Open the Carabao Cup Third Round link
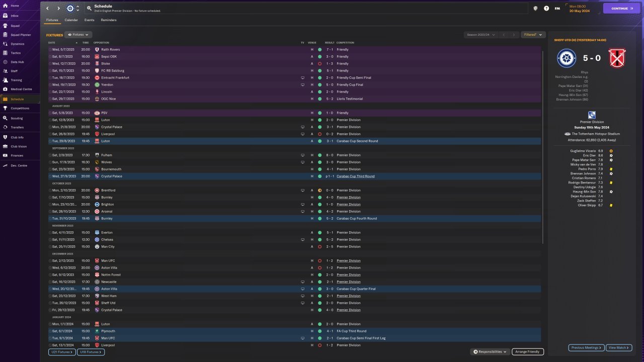 coord(356,176)
